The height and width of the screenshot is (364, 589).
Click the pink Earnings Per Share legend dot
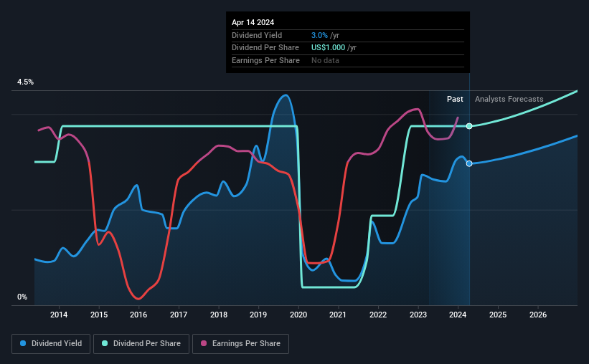[204, 343]
